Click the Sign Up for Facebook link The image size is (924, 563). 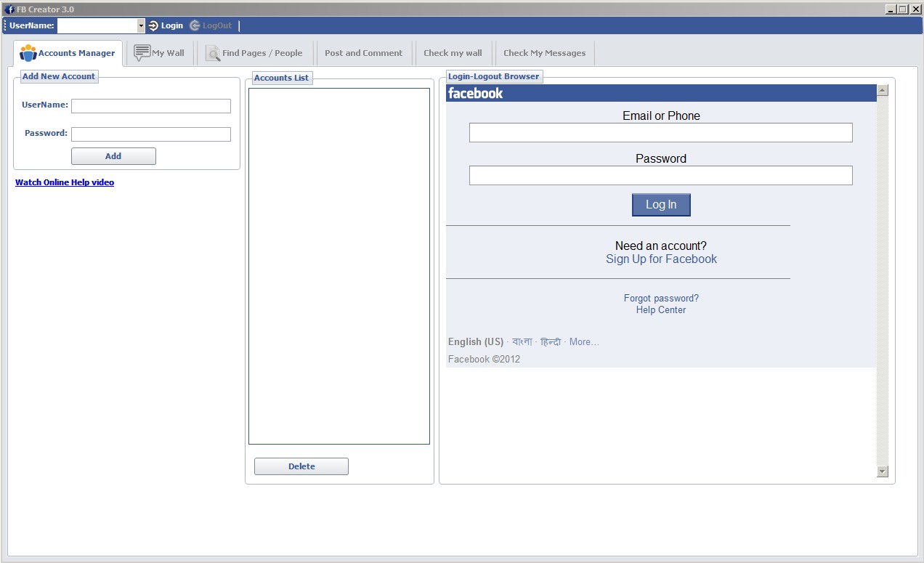pos(661,259)
